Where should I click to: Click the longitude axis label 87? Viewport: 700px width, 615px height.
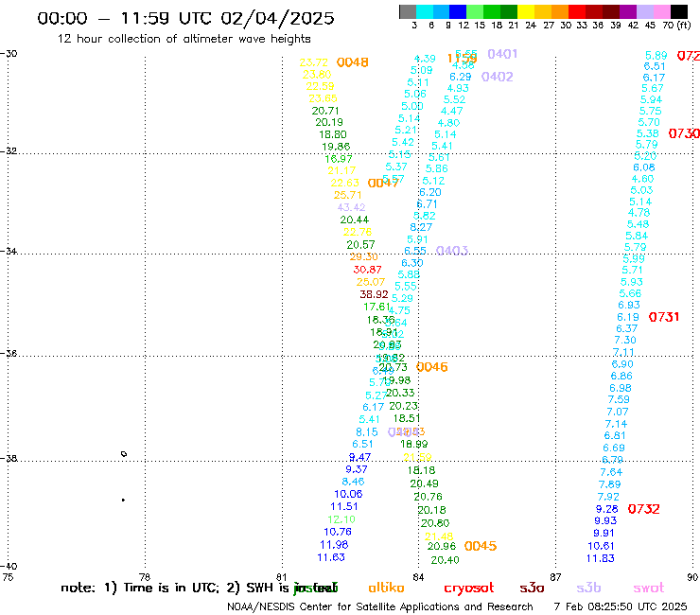555,577
